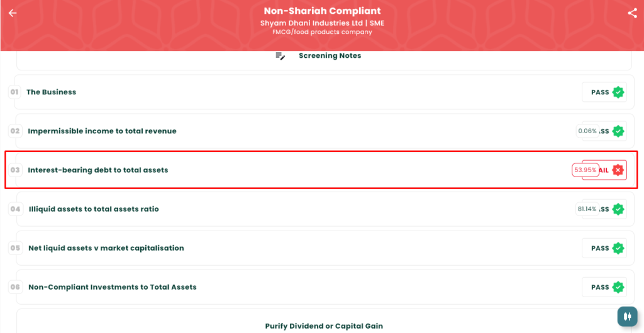644x333 pixels.
Task: Click green pass badge for The Business
Action: click(x=618, y=92)
